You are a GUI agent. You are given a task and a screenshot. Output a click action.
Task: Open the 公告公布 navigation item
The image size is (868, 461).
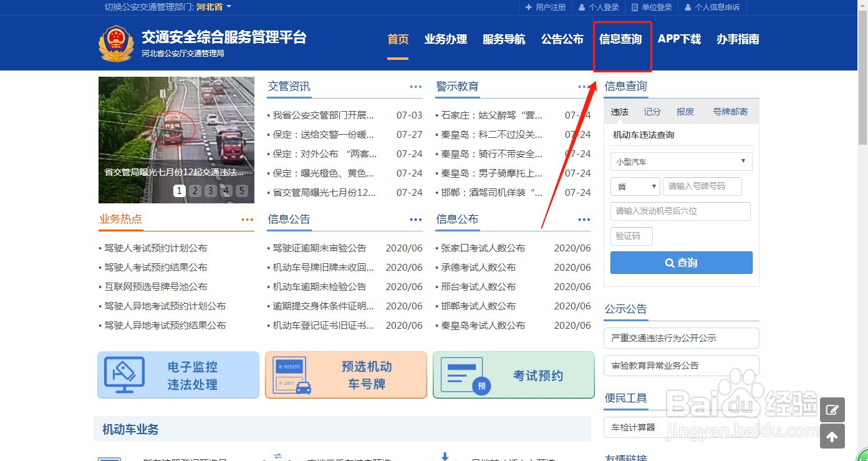(562, 39)
